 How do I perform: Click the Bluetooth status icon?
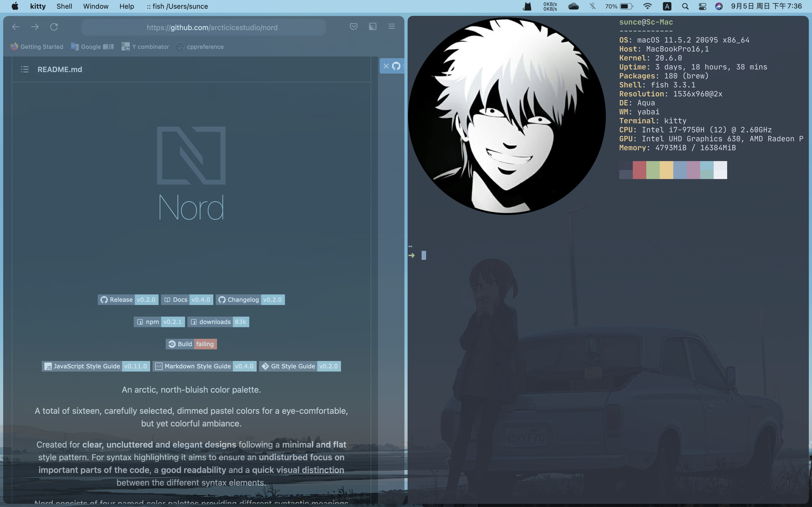click(x=593, y=6)
